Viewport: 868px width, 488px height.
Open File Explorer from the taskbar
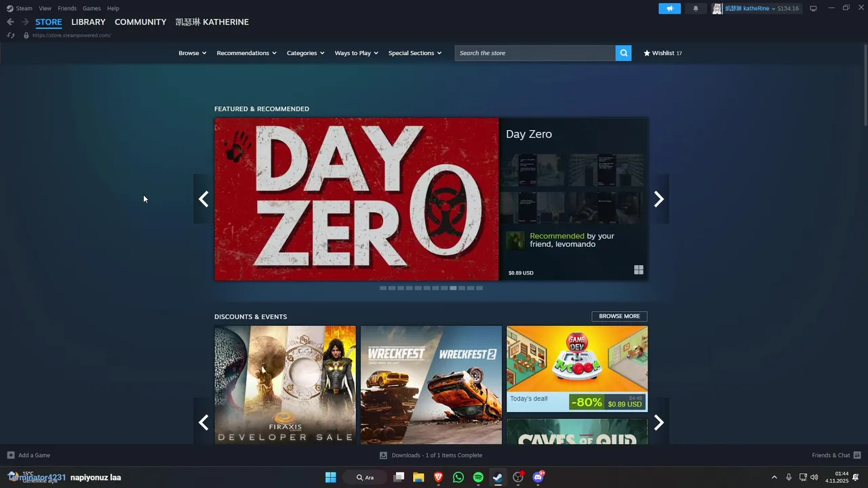click(418, 477)
